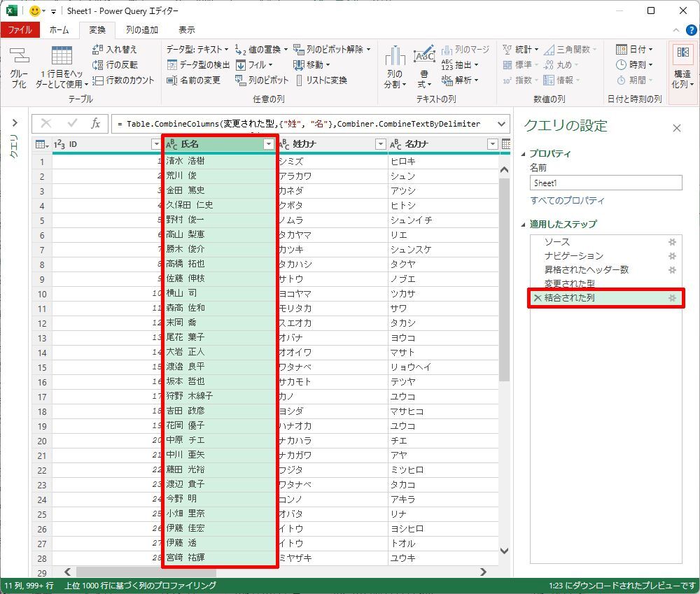Click リストに変換 (Convert to List)
Image resolution: width=700 pixels, height=594 pixels.
321,80
